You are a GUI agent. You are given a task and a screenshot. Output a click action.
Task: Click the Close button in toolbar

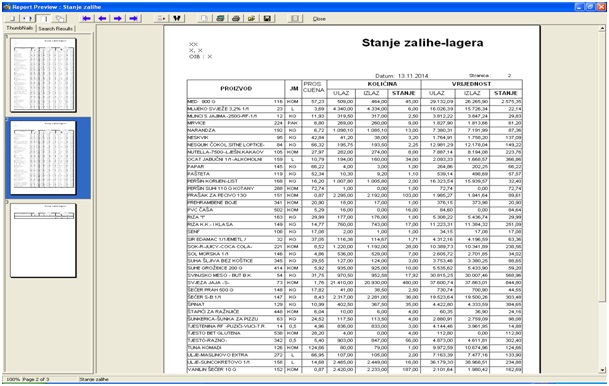point(319,19)
